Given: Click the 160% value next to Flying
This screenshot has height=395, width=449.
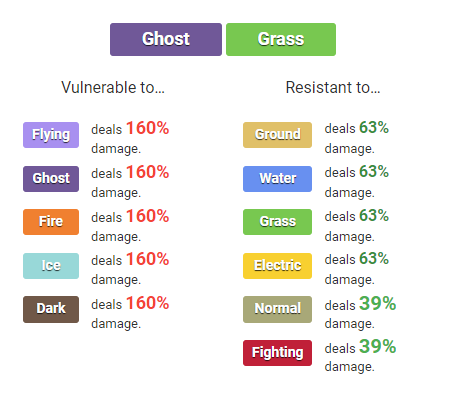Looking at the screenshot, I should click(x=148, y=128).
